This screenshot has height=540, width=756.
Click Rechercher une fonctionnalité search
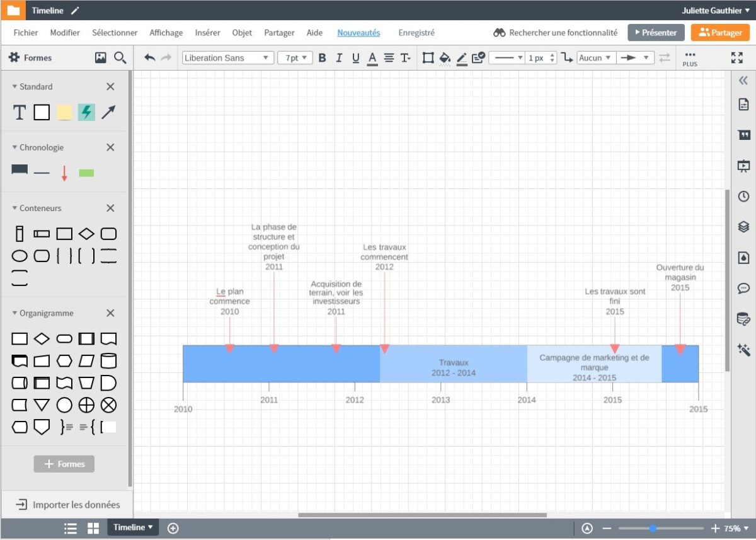click(555, 33)
